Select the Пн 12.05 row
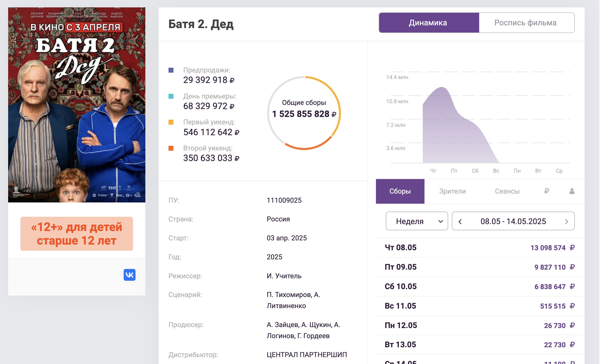The width and height of the screenshot is (610, 364). pyautogui.click(x=480, y=325)
